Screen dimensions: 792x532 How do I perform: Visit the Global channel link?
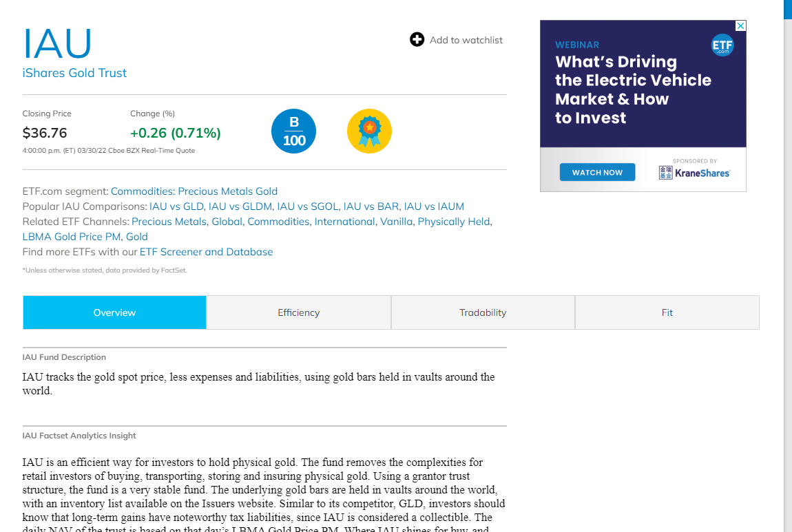tap(227, 222)
